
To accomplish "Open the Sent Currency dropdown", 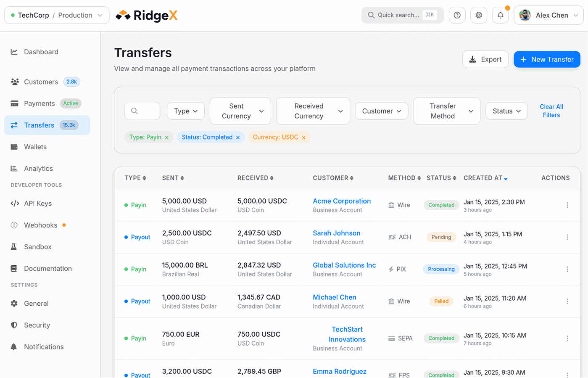I will point(240,111).
